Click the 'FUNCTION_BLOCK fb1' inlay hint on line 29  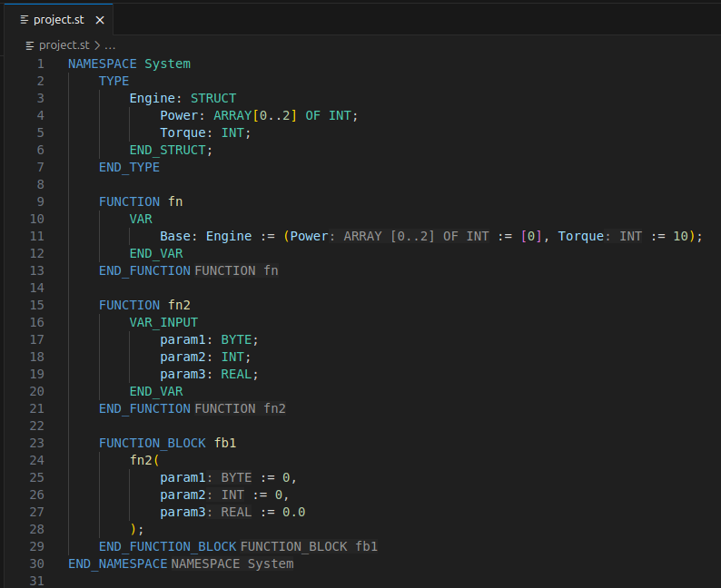[x=309, y=546]
